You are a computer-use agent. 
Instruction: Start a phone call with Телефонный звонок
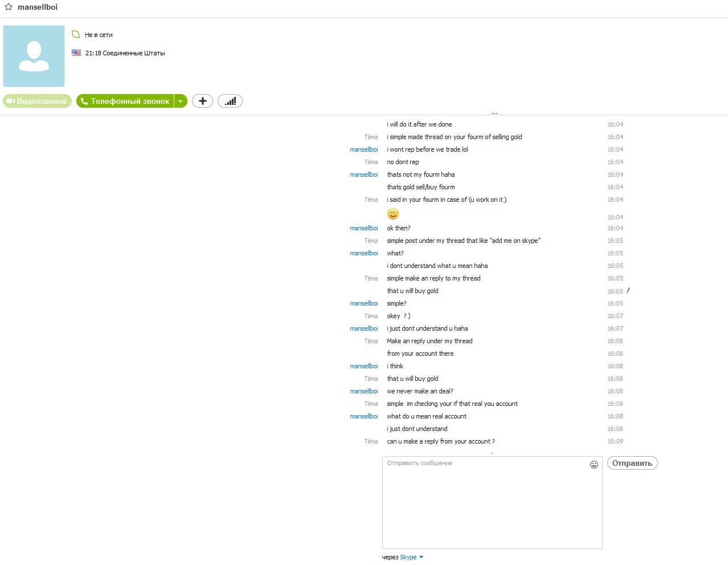tap(125, 101)
